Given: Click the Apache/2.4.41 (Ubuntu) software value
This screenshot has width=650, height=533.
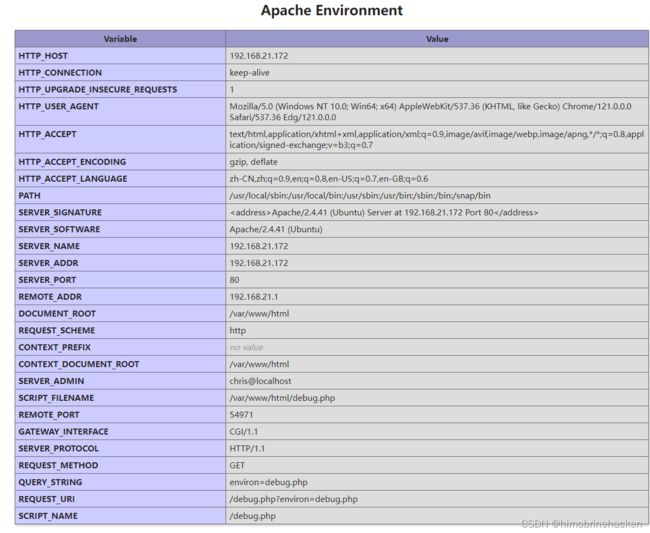Looking at the screenshot, I should (276, 230).
